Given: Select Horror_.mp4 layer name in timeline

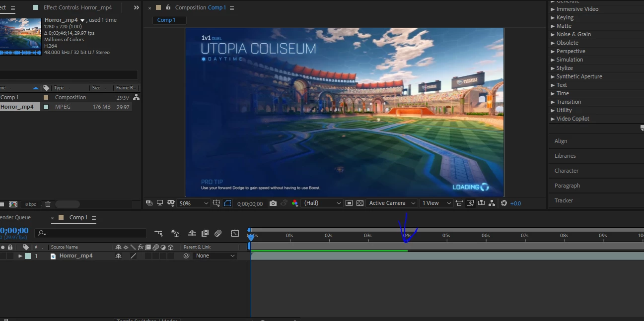Looking at the screenshot, I should pyautogui.click(x=76, y=256).
